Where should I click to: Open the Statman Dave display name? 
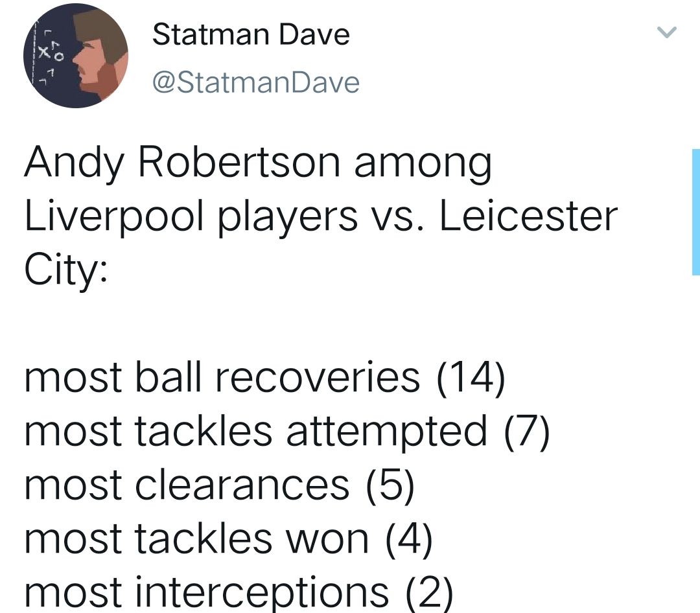251,34
